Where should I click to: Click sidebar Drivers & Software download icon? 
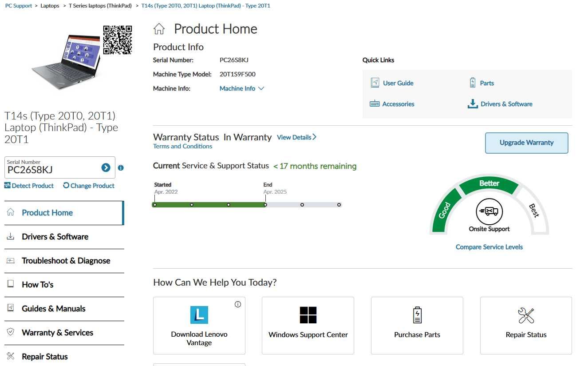(11, 236)
